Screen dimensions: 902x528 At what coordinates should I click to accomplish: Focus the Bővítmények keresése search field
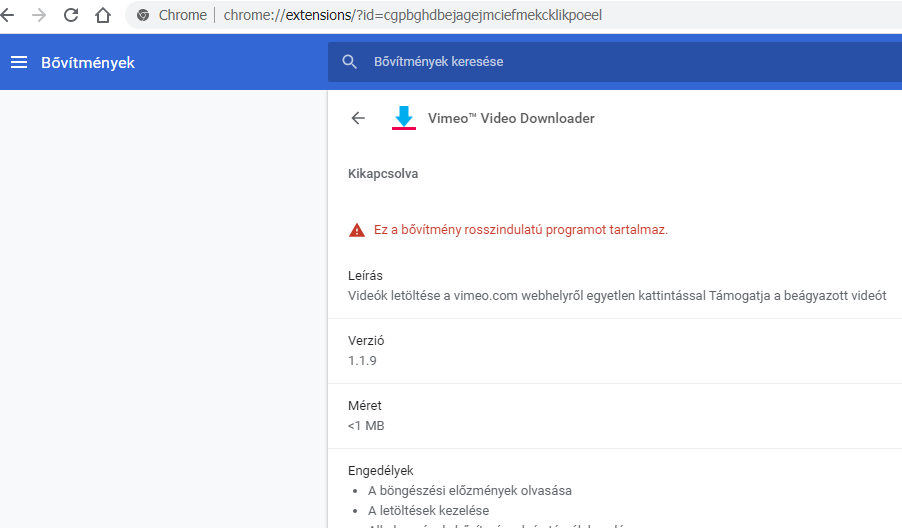tap(615, 62)
